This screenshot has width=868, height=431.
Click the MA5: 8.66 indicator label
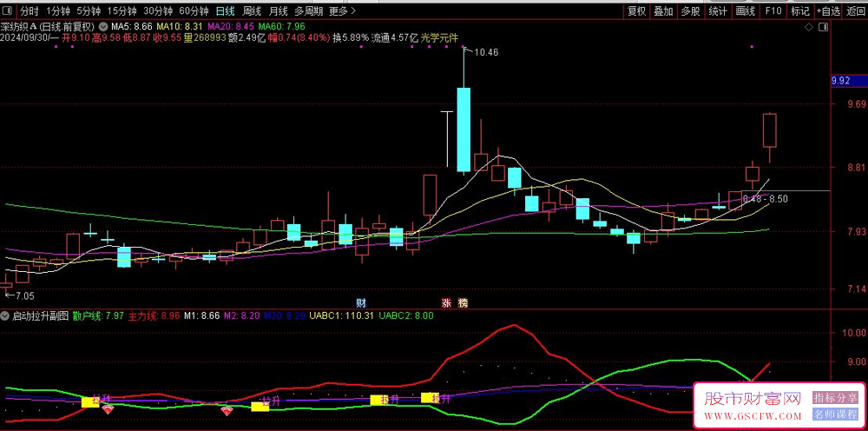point(132,26)
